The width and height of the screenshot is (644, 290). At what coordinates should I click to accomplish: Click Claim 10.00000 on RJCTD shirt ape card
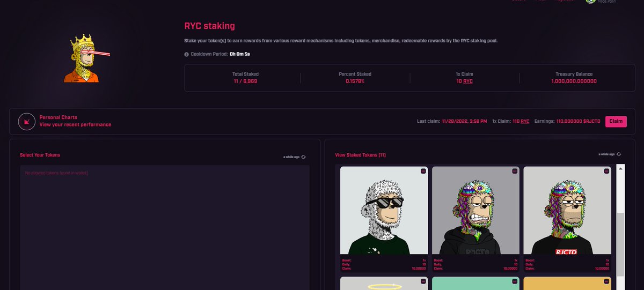tap(568, 268)
